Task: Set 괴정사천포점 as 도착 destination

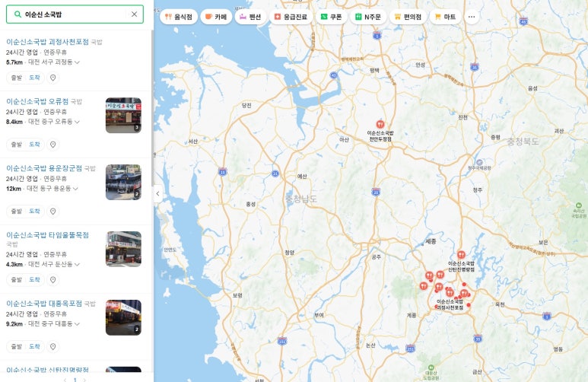Action: (x=34, y=78)
